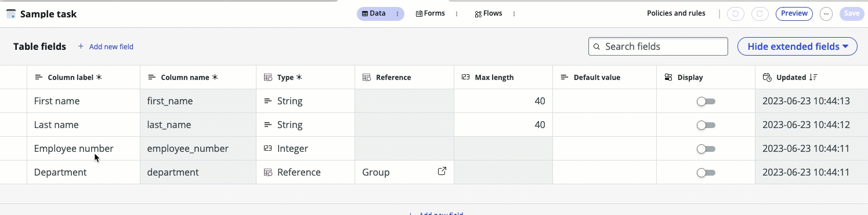Image resolution: width=868 pixels, height=215 pixels.
Task: Edit Max length 40 for First name
Action: tap(503, 101)
